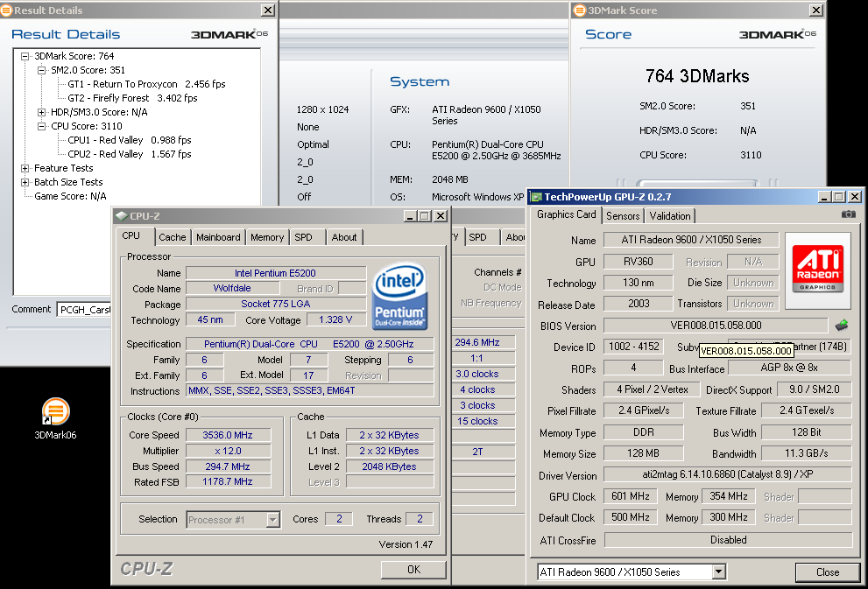Click the Device ID 1002 - 4152 field

pos(634,347)
